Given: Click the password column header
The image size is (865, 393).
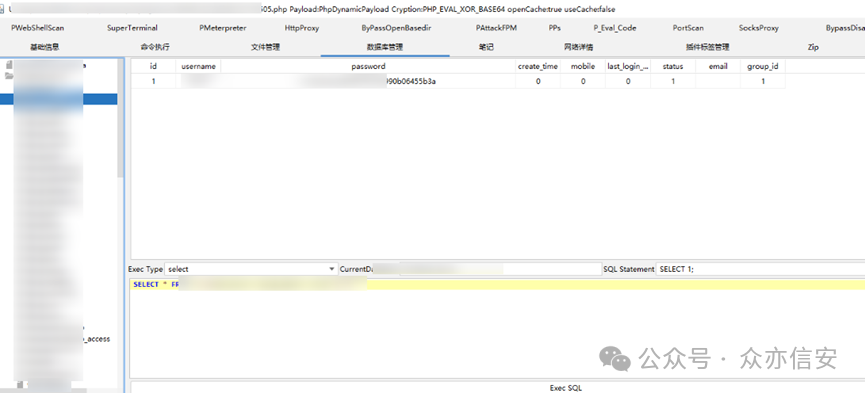Looking at the screenshot, I should [x=368, y=66].
